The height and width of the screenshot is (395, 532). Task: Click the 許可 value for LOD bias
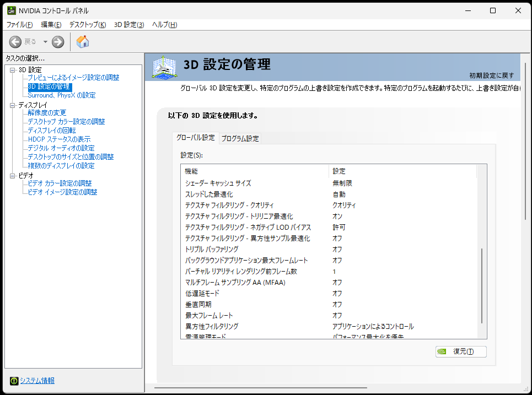[339, 228]
